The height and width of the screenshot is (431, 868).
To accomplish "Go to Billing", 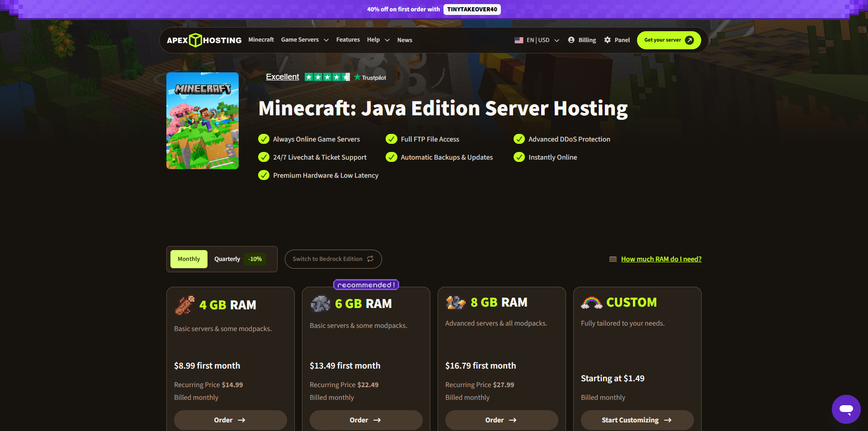I will click(582, 40).
